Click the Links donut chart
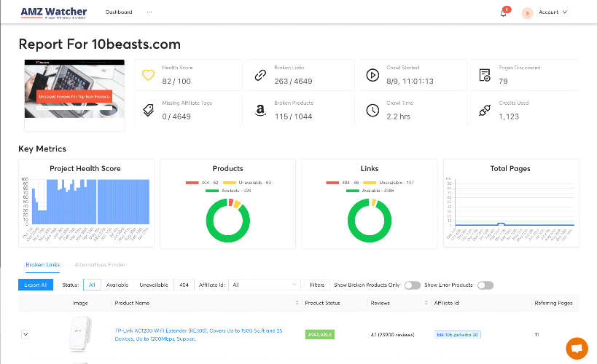 [370, 221]
